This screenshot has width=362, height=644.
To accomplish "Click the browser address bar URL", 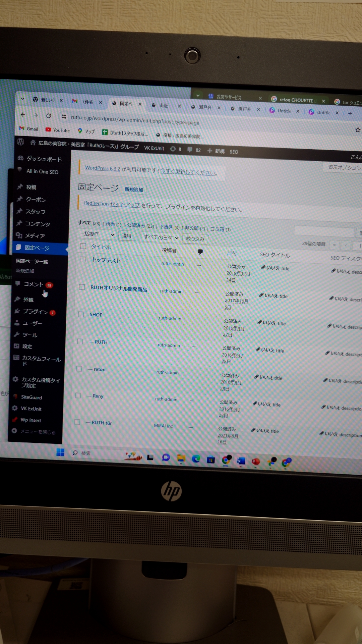I will (135, 120).
